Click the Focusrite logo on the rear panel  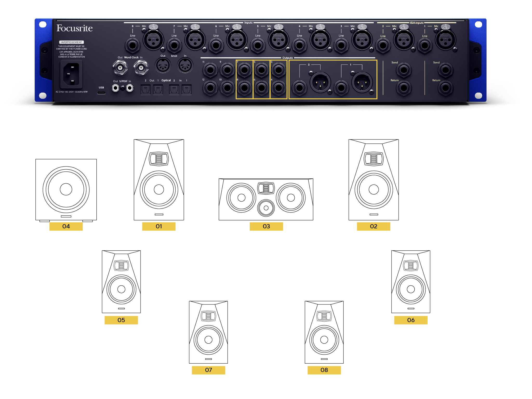pos(75,28)
